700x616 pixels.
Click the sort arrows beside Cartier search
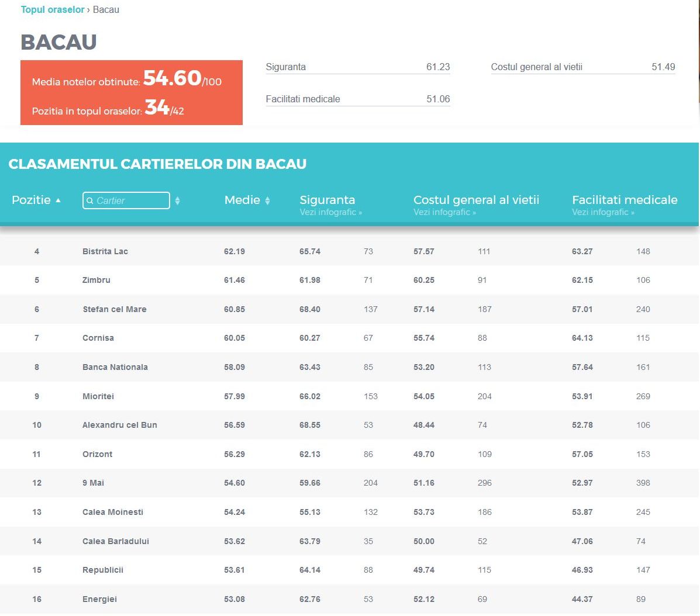click(x=177, y=200)
